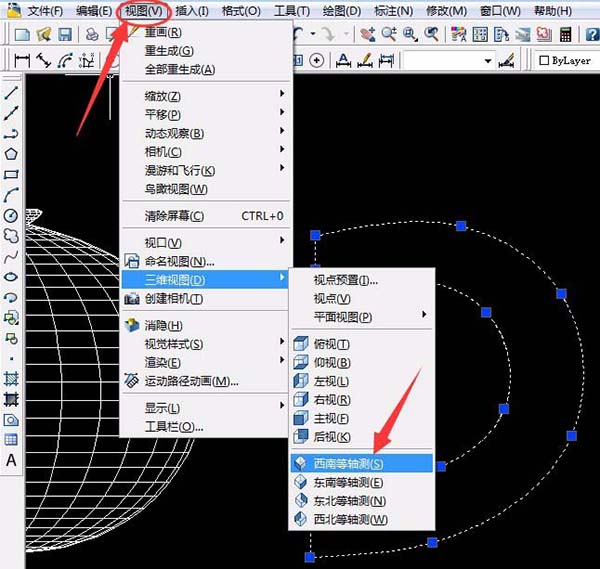Open 工具栏(O)... dialog
Screen dimensions: 600x569
(205, 427)
